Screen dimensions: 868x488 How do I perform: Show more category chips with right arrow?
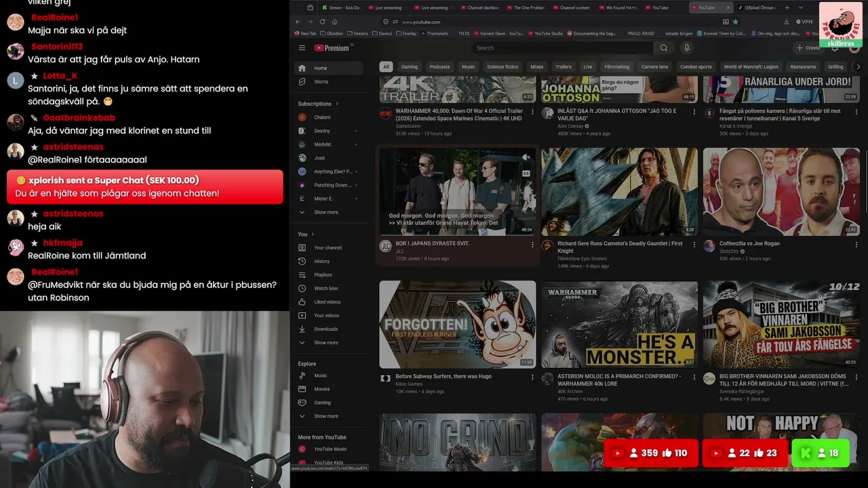pyautogui.click(x=858, y=67)
